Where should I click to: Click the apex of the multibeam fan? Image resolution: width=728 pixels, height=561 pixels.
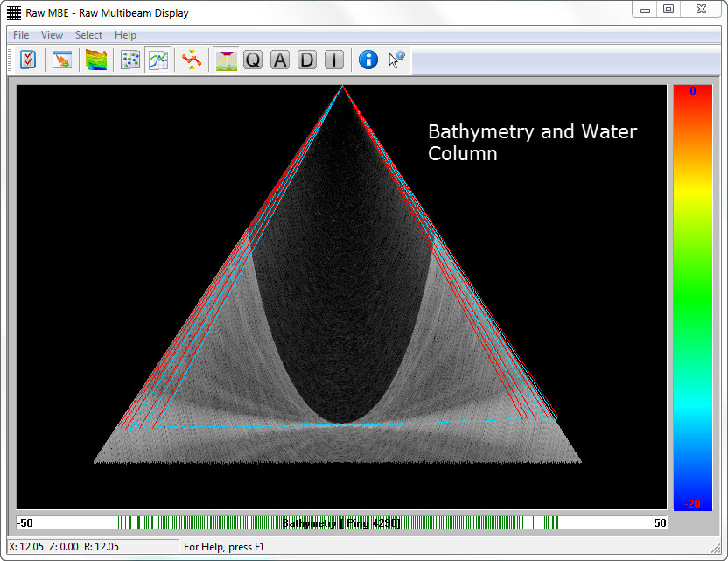[342, 86]
